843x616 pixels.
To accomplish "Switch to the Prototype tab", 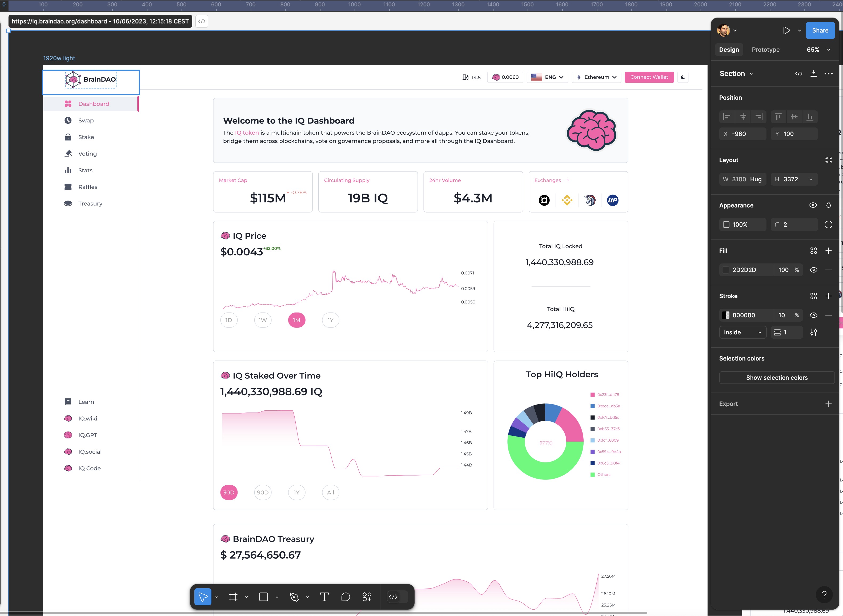I will click(x=765, y=50).
